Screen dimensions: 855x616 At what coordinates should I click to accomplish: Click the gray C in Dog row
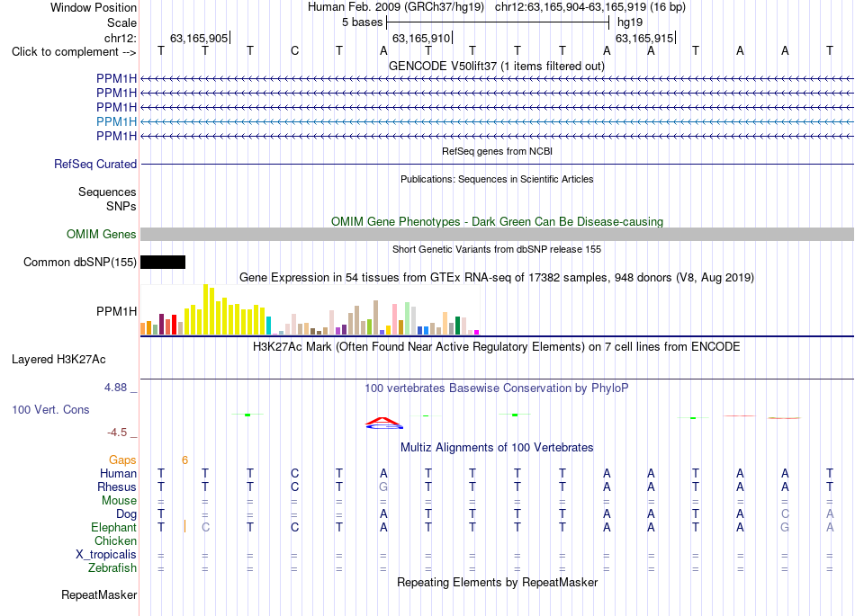point(785,514)
